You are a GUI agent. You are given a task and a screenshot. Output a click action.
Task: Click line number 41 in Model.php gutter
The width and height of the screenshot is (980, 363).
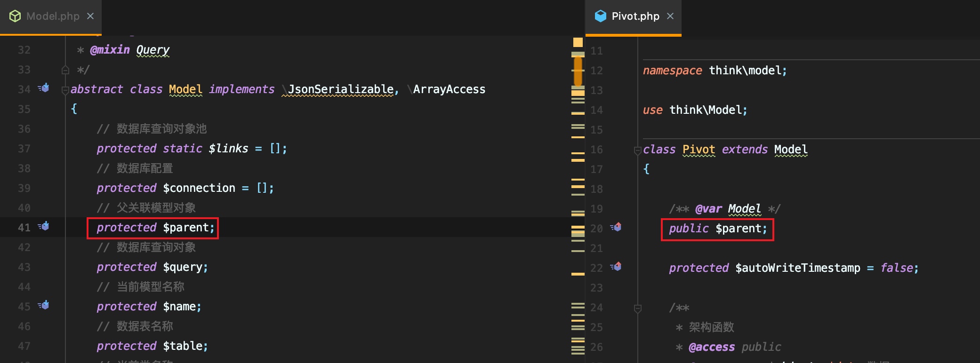click(x=24, y=228)
